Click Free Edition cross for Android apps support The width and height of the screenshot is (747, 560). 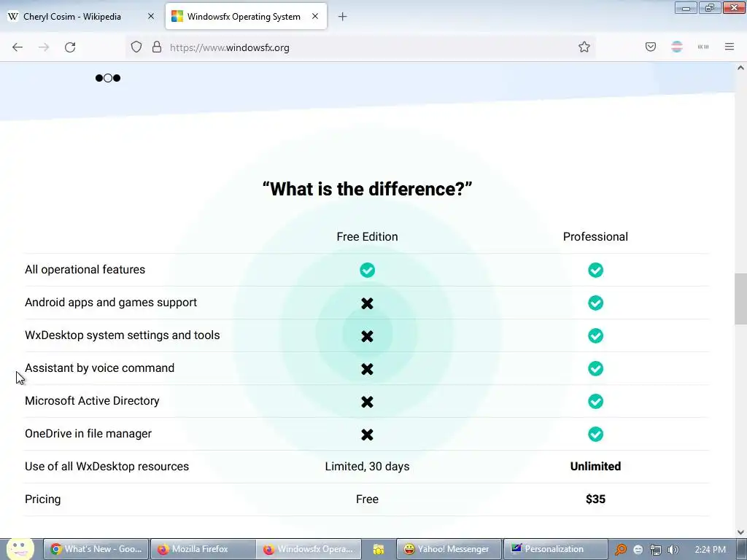click(368, 303)
